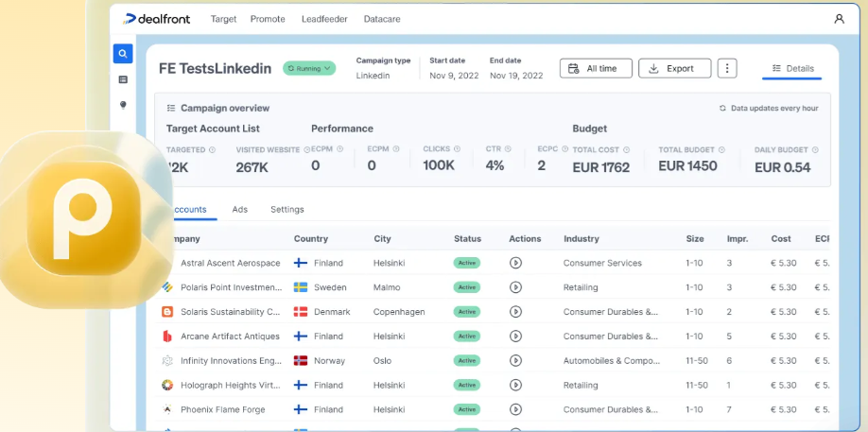Click the Sweden country cell
Viewport: 868px width, 432px height.
(x=320, y=287)
